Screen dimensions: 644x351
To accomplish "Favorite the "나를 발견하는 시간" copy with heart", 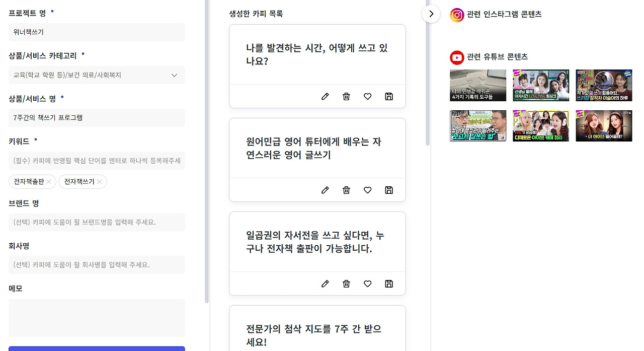I will click(367, 96).
